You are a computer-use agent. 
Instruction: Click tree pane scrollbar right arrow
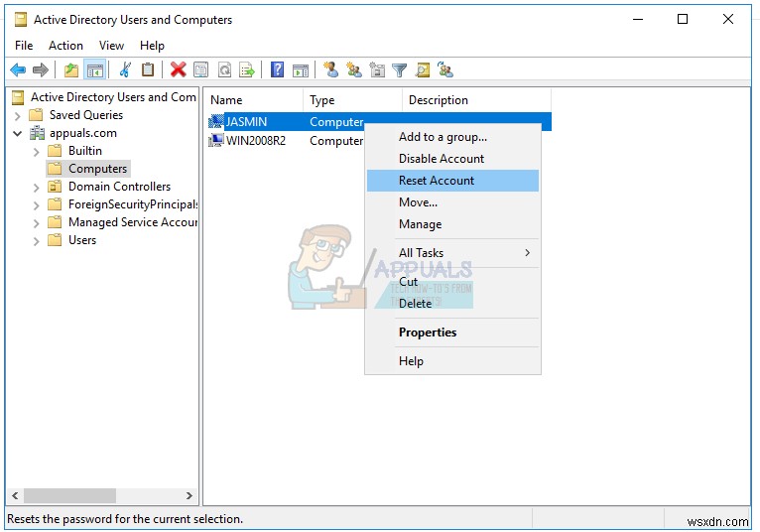click(190, 495)
